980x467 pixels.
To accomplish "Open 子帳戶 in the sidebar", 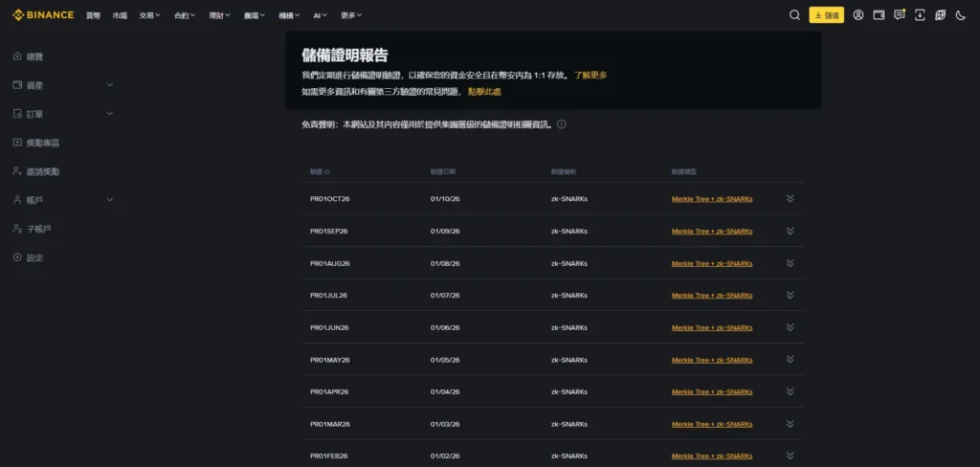I will click(x=38, y=229).
